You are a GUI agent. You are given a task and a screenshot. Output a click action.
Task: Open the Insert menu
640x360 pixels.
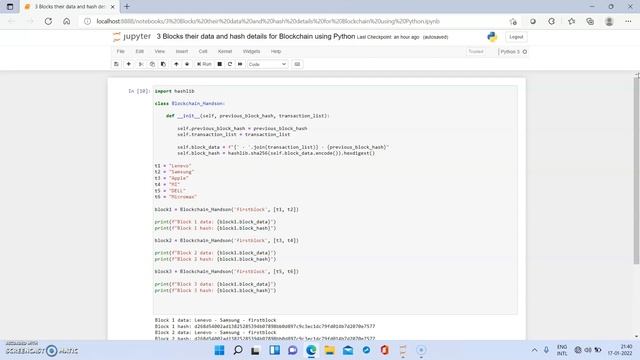(x=182, y=51)
